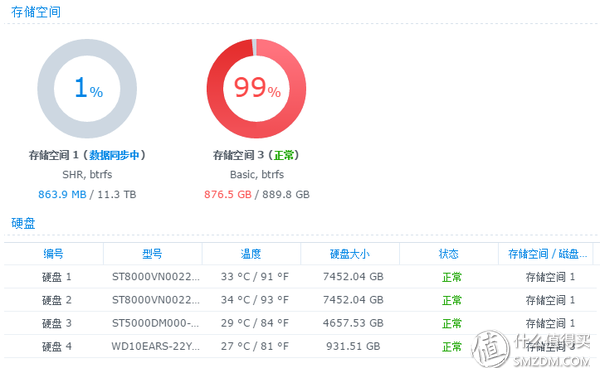Sort the table by the 型号 column header
Image resolution: width=600 pixels, height=378 pixels.
152,254
